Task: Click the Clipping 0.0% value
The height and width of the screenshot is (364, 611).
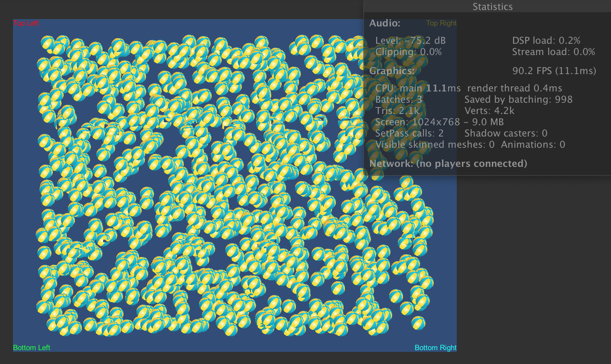Action: pyautogui.click(x=409, y=52)
